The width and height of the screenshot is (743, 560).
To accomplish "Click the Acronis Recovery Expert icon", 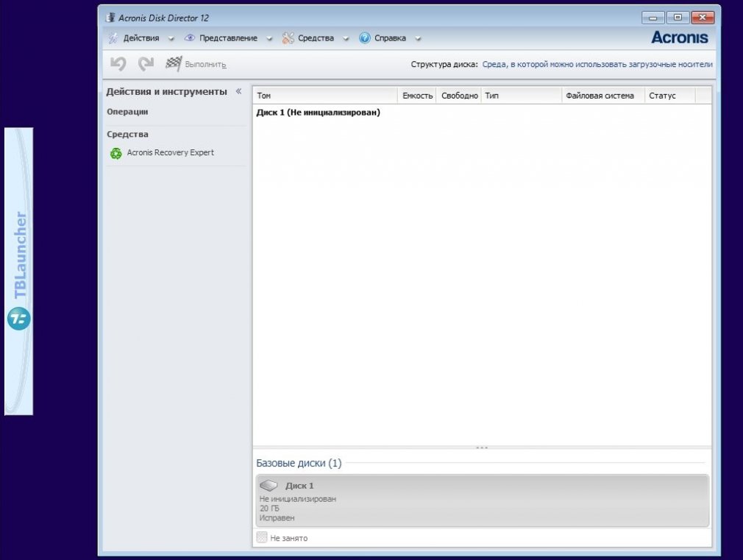I will click(x=116, y=153).
